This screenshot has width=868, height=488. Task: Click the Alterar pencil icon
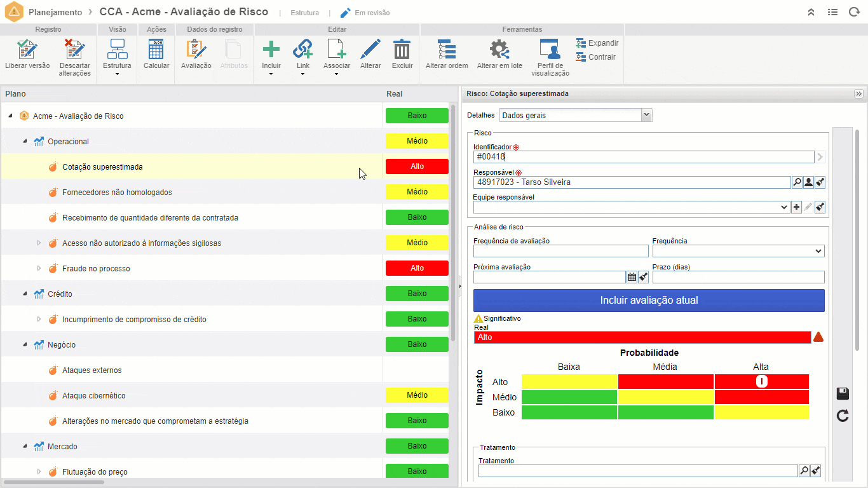pos(370,49)
